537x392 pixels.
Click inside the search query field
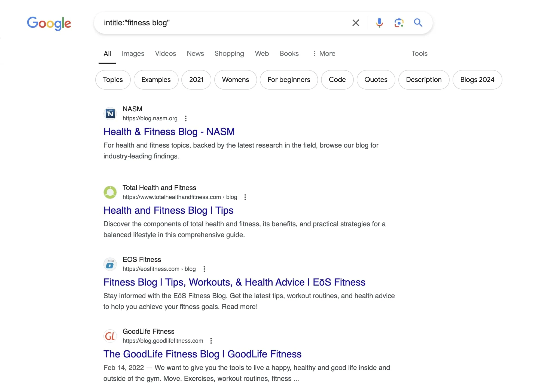(x=223, y=23)
